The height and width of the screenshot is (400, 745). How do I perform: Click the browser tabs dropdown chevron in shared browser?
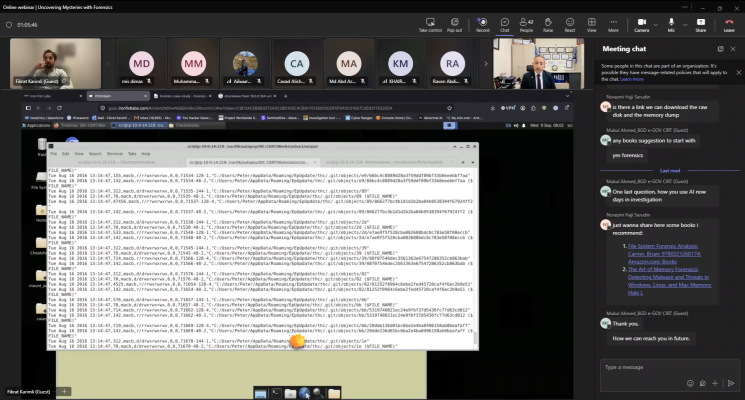coord(567,96)
